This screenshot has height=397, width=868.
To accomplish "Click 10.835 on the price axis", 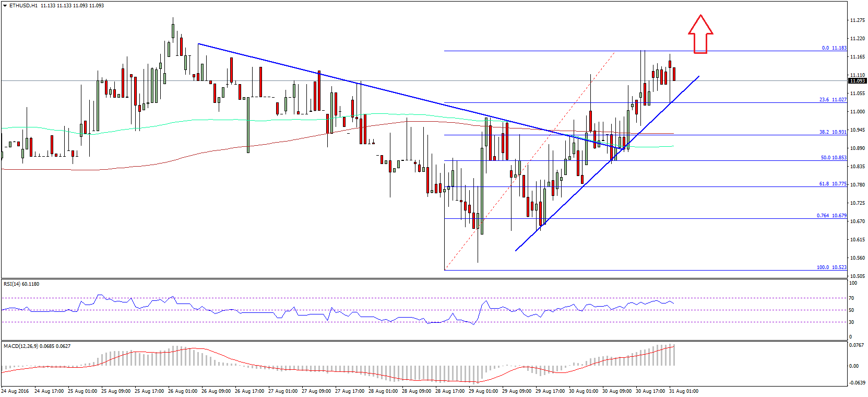I will pos(858,167).
